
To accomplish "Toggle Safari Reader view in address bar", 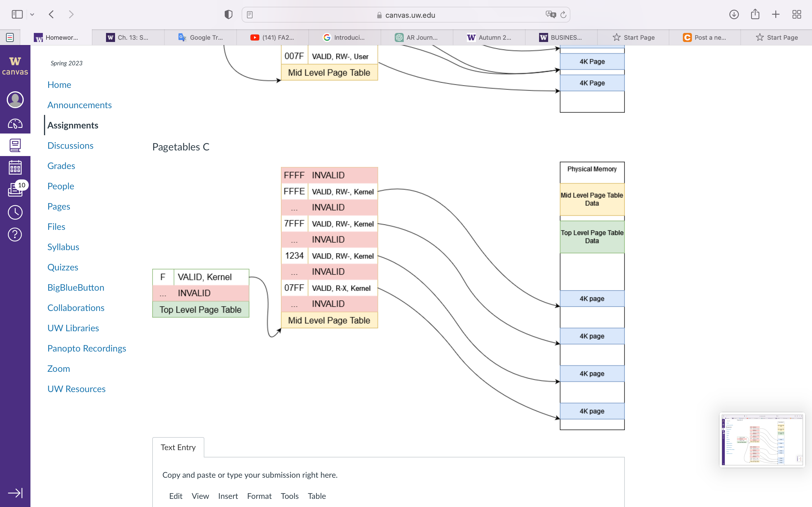I will tap(250, 14).
